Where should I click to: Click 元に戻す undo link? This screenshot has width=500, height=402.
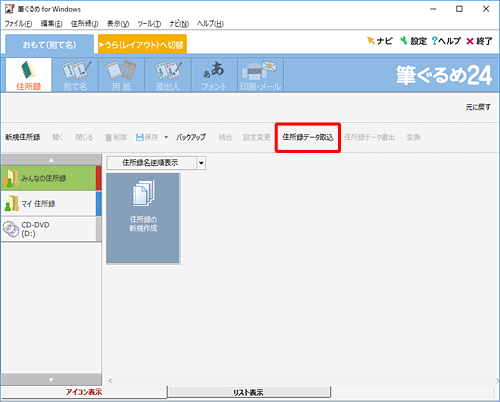[478, 107]
